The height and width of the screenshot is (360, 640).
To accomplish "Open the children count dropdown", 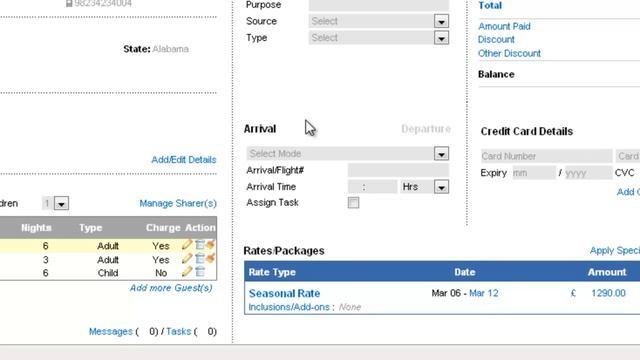I will click(x=61, y=203).
